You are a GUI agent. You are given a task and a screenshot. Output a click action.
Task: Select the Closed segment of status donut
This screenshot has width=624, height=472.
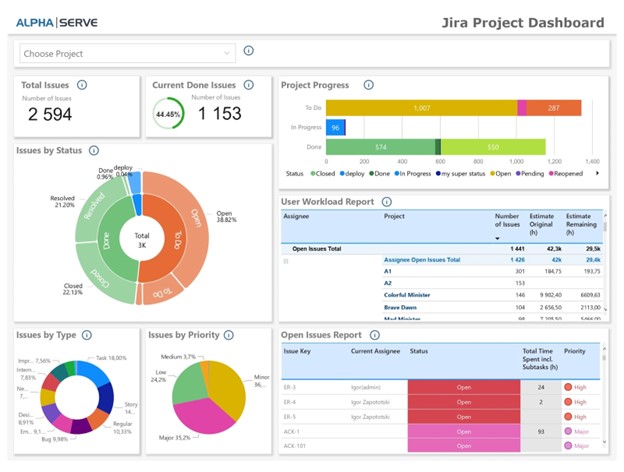click(x=99, y=281)
